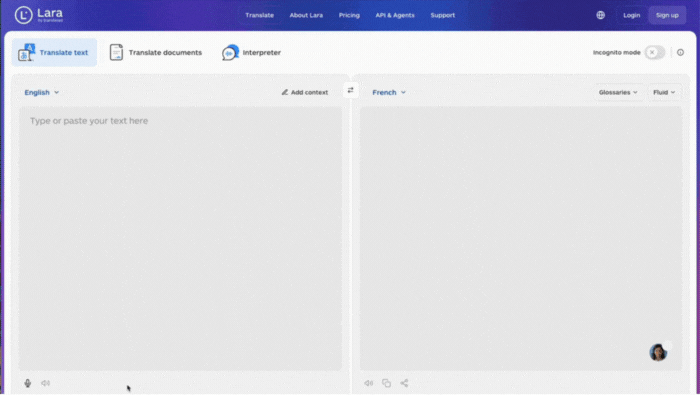
Task: Open the globe language selector
Action: coord(600,15)
